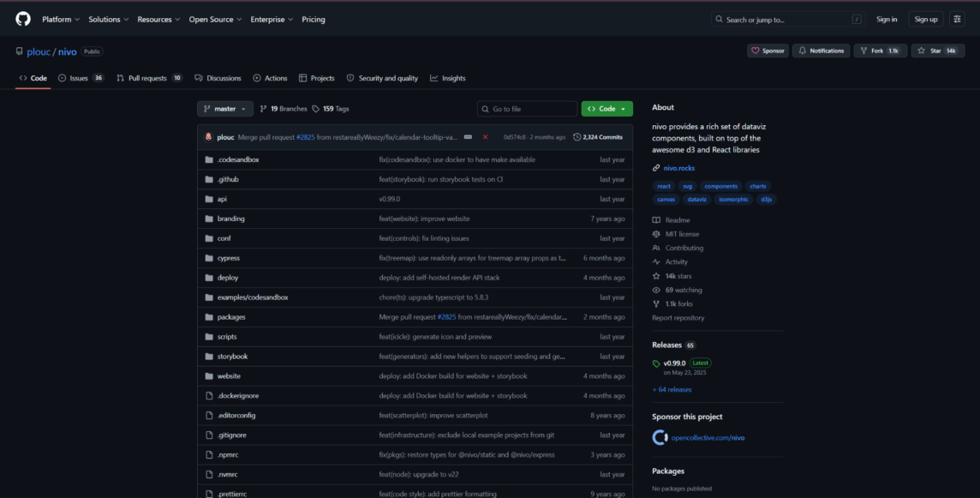Open the green Code dropdown button
Viewport: 980px width, 498px height.
607,109
